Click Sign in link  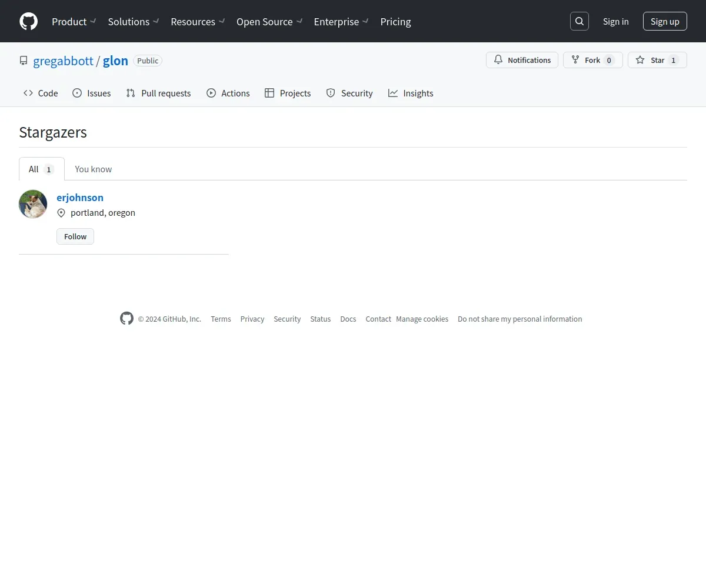615,22
